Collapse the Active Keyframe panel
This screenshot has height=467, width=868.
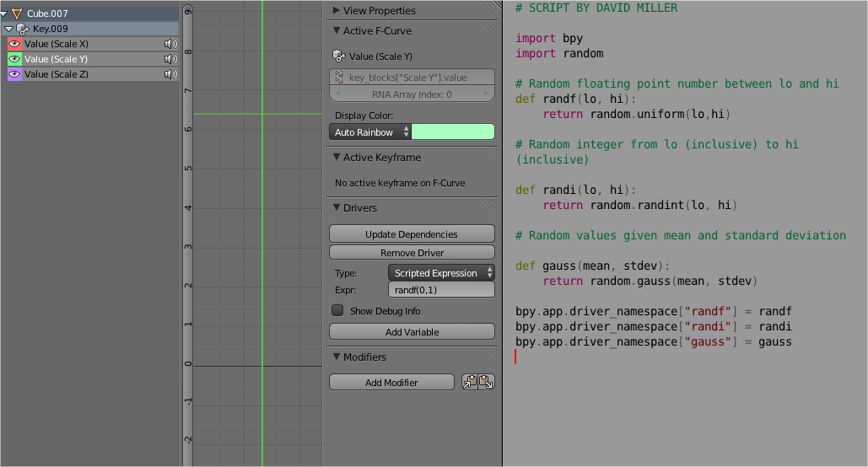336,157
